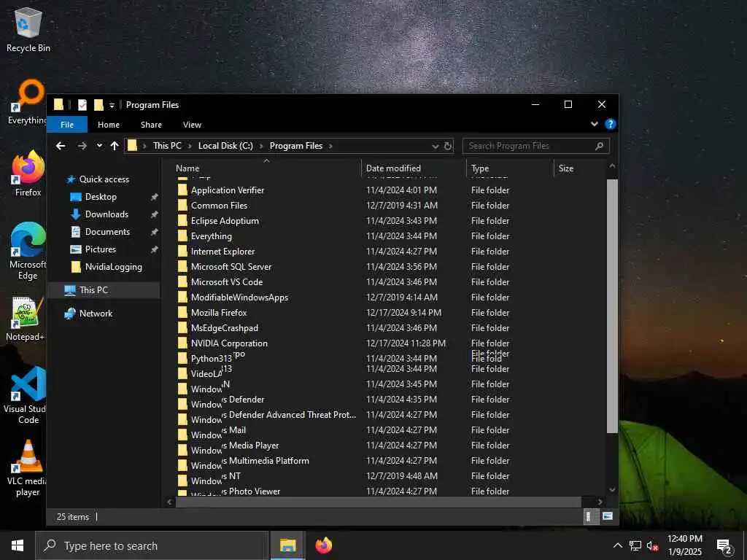Open address bar history dropdown
This screenshot has height=560, width=747.
coord(435,146)
